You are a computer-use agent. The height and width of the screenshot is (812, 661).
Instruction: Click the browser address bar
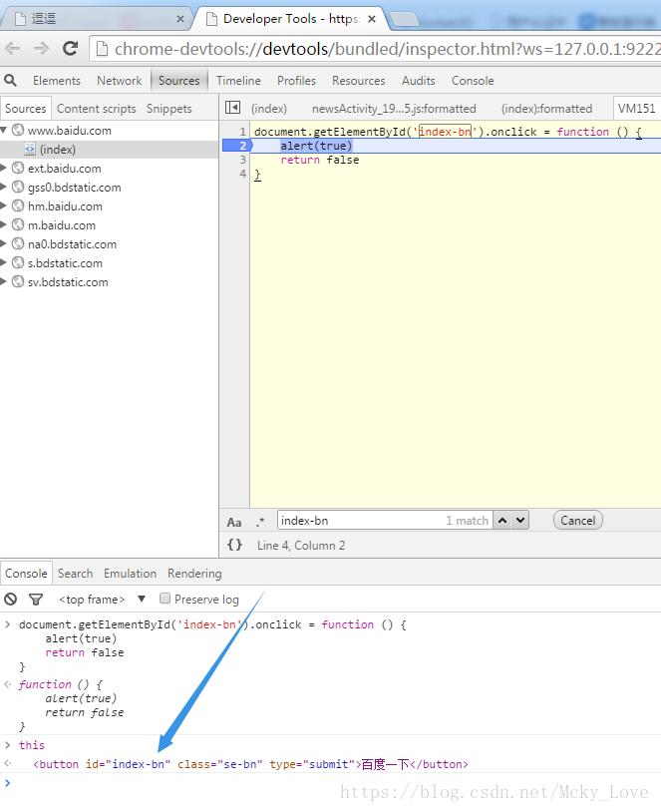376,49
